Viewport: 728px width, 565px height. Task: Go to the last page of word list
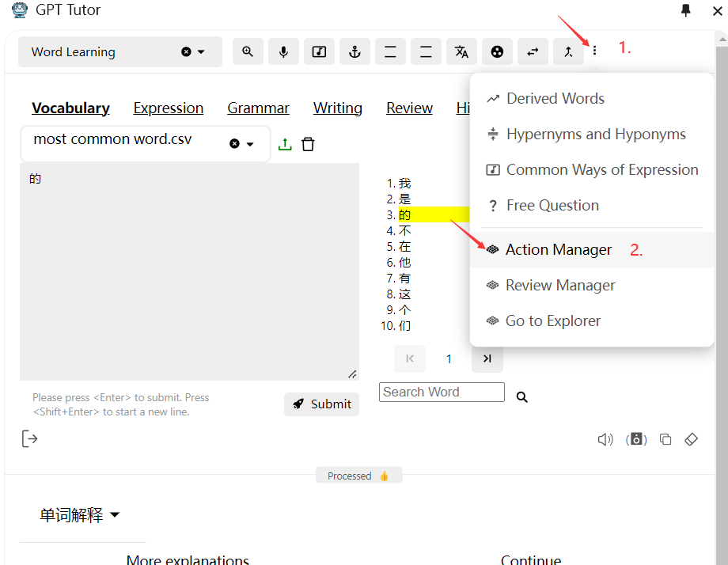tap(487, 358)
